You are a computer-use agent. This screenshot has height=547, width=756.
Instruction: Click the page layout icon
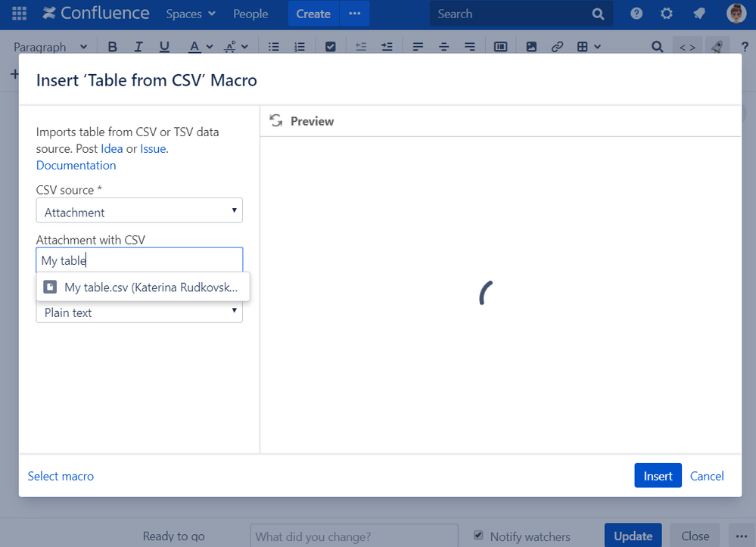(x=500, y=47)
